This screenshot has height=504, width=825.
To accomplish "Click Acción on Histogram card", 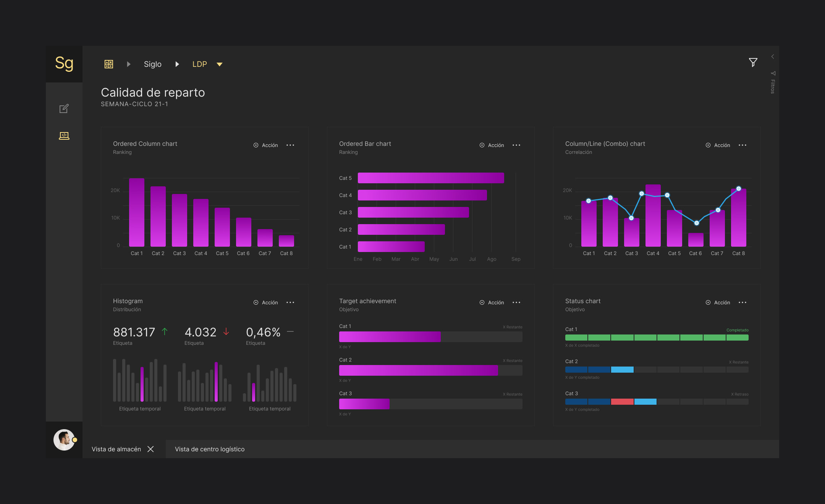I will point(266,302).
